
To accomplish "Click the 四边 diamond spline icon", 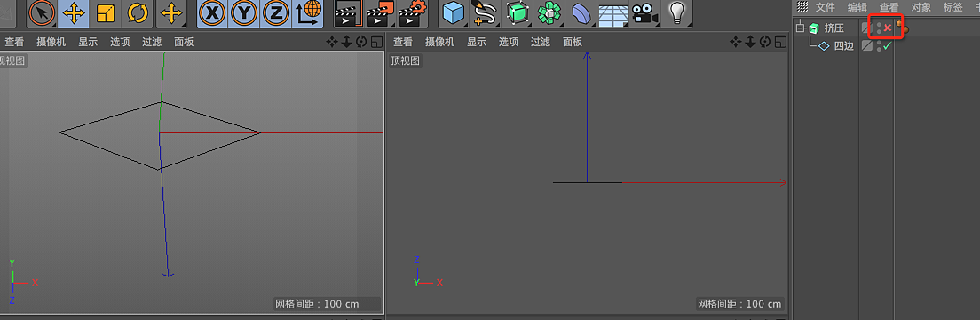I will 824,45.
